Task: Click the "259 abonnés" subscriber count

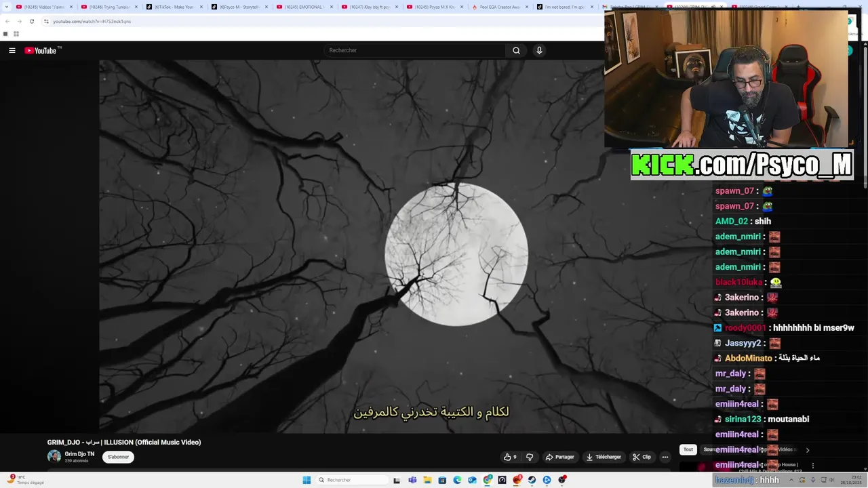Action: coord(77,461)
